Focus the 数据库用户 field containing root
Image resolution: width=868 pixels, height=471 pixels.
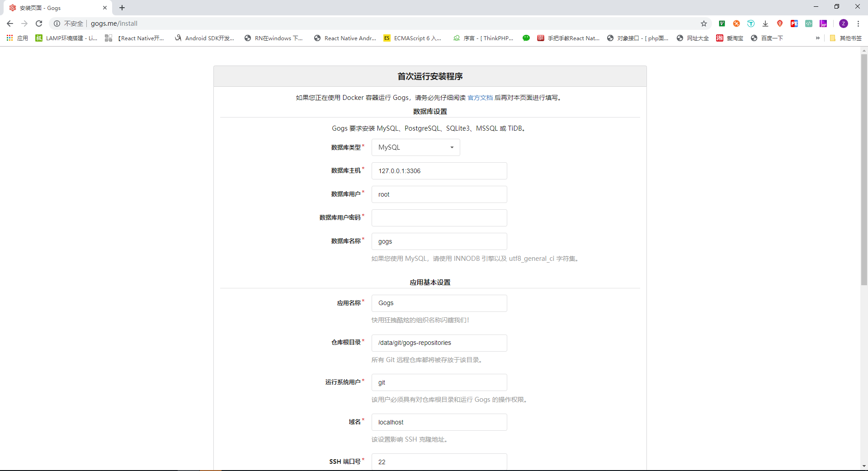[x=439, y=194]
